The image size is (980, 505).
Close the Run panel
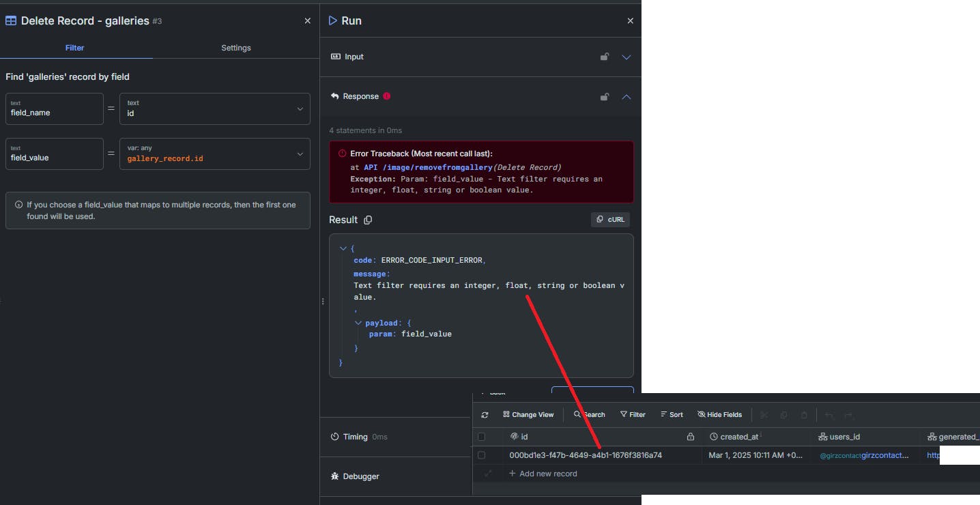[630, 21]
